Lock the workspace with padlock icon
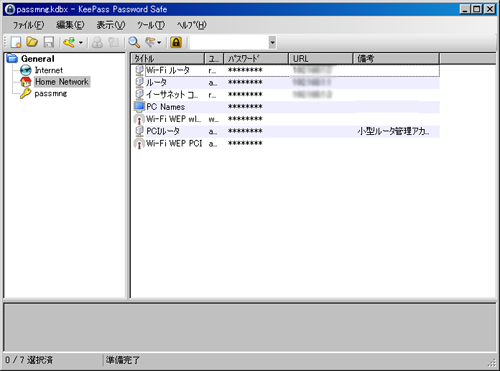This screenshot has height=371, width=500. 176,42
